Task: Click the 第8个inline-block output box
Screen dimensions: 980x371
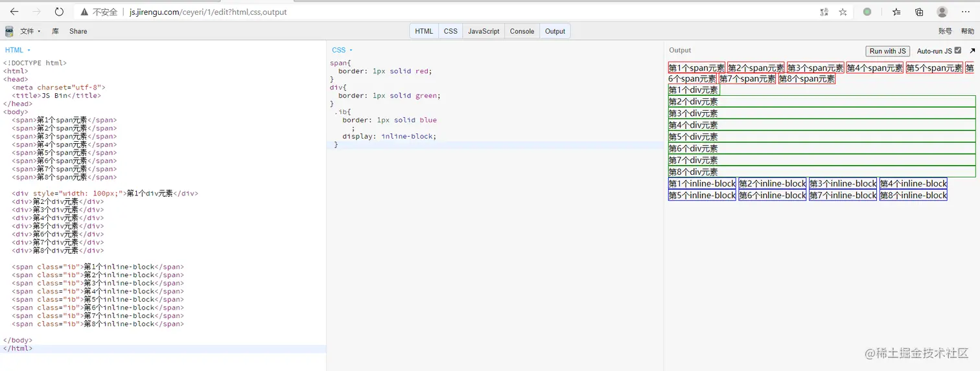Action: point(913,196)
